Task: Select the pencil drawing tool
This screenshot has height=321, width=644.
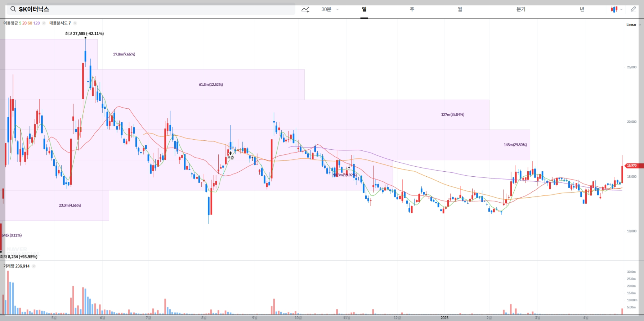Action: 633,9
